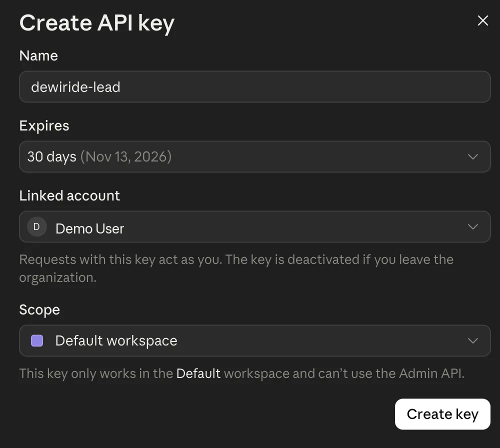Click the "Name" field label
Viewport: 500px width, 448px height.
pos(38,56)
